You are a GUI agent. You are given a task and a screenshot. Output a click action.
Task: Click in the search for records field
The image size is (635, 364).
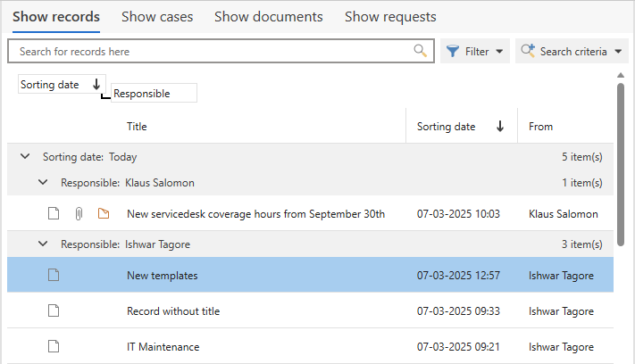pos(210,52)
